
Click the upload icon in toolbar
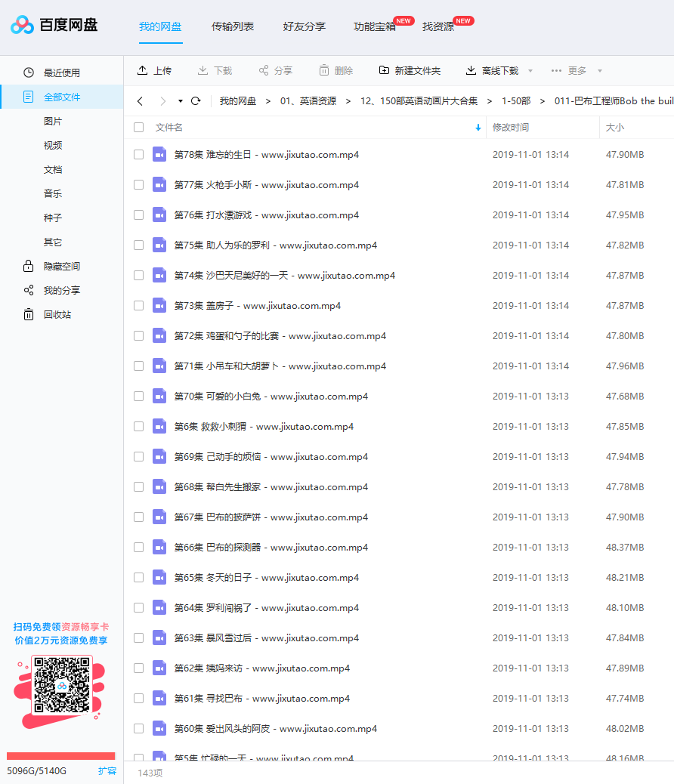143,70
